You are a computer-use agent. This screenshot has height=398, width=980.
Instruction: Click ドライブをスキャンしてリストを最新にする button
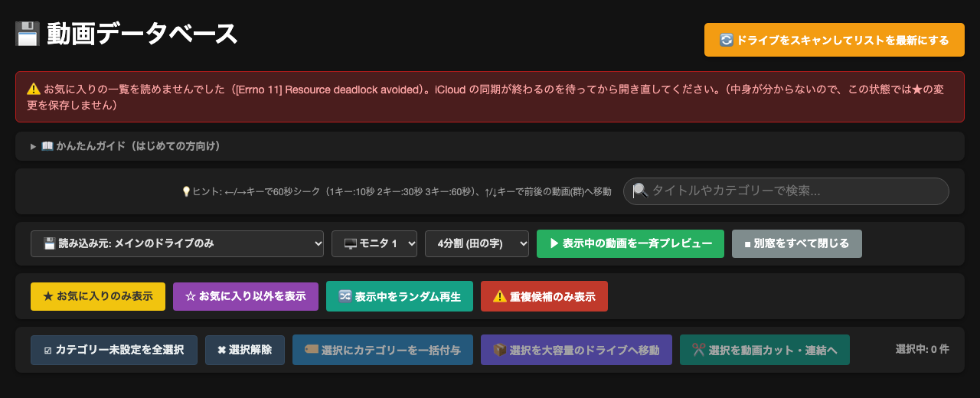tap(835, 40)
